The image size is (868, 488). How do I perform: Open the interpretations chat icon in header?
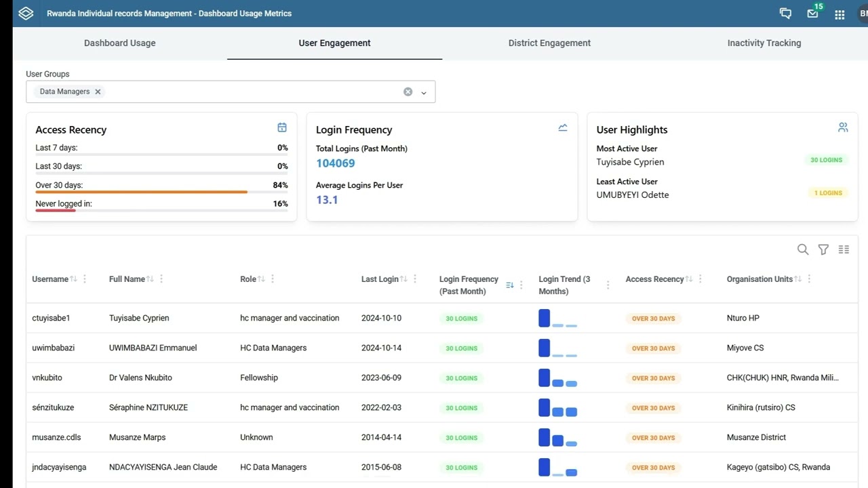(785, 14)
